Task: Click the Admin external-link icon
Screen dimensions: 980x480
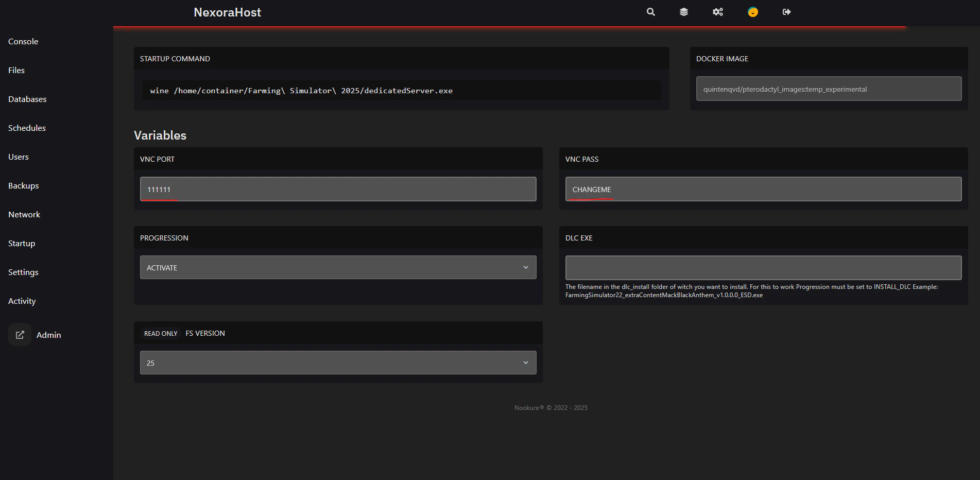Action: pos(20,335)
